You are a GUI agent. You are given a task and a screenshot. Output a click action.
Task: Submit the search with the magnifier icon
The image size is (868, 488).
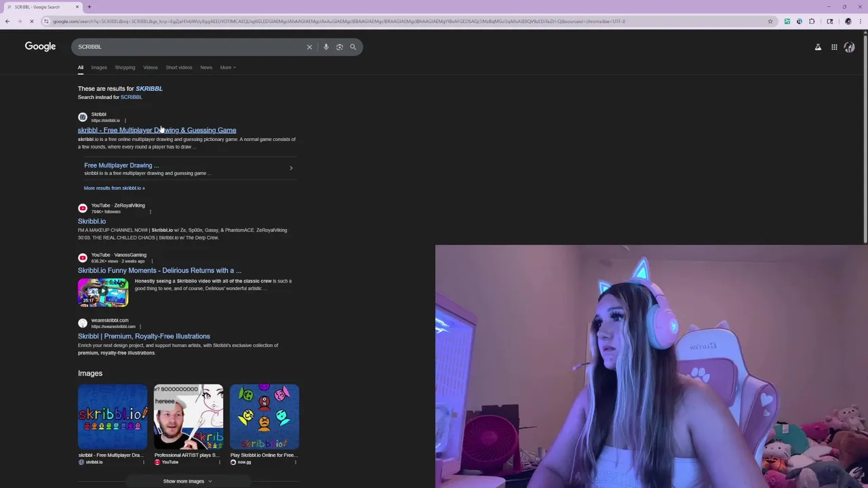click(353, 47)
